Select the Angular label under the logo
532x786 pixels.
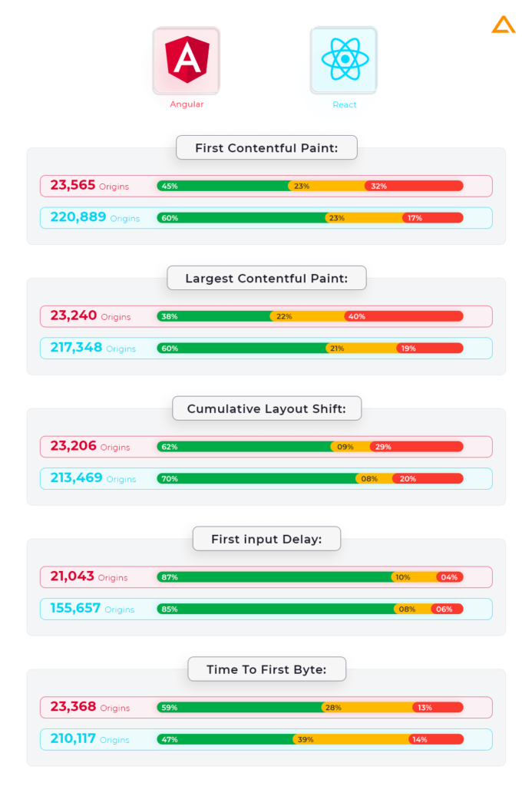[x=187, y=104]
